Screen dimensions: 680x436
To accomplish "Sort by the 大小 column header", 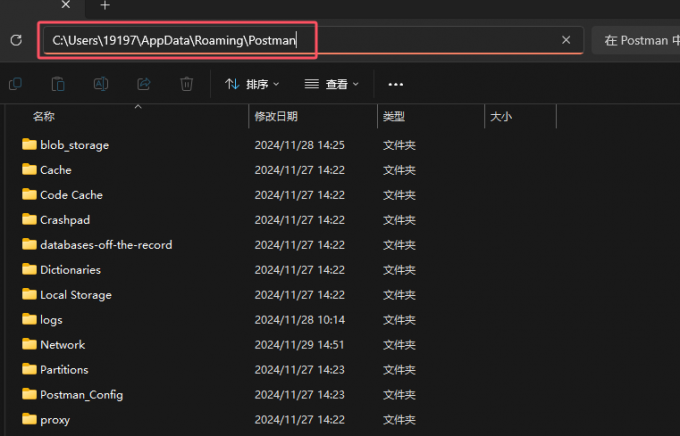I will point(501,116).
